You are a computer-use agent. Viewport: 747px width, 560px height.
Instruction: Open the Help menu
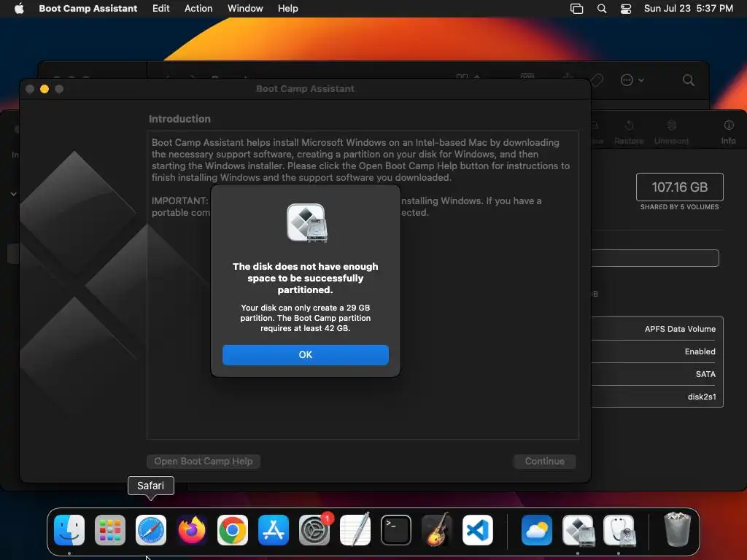[x=287, y=9]
